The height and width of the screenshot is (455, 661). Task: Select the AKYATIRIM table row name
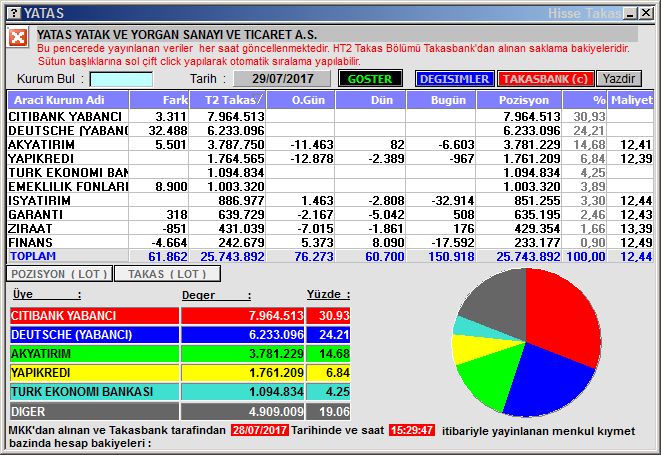click(41, 145)
